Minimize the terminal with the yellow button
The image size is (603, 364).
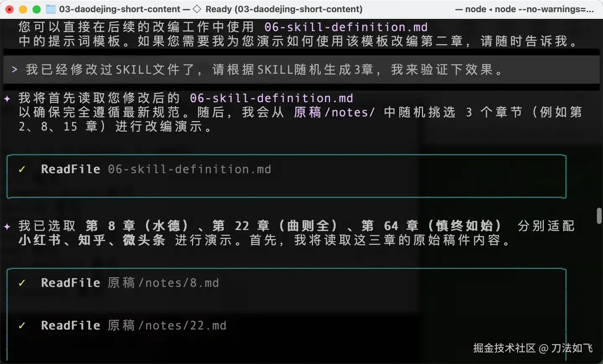pos(23,9)
